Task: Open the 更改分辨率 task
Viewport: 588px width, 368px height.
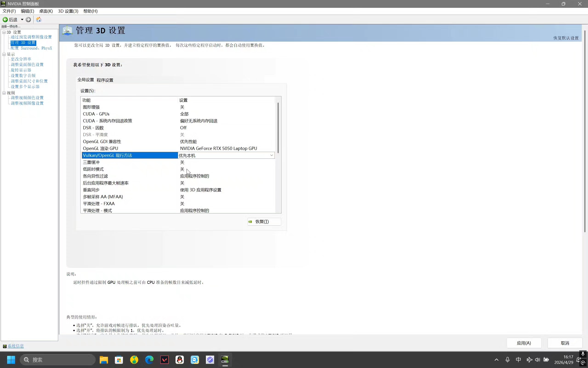Action: pos(21,59)
